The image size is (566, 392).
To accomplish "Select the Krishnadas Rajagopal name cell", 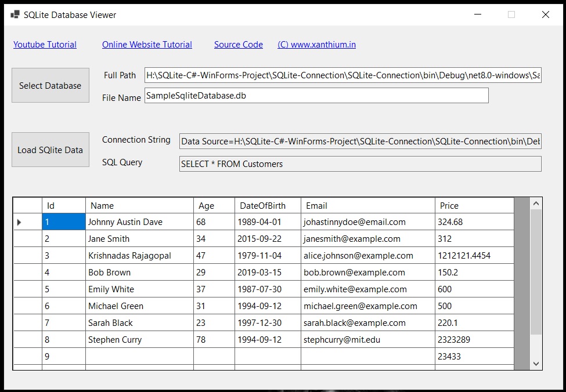I will coord(139,256).
